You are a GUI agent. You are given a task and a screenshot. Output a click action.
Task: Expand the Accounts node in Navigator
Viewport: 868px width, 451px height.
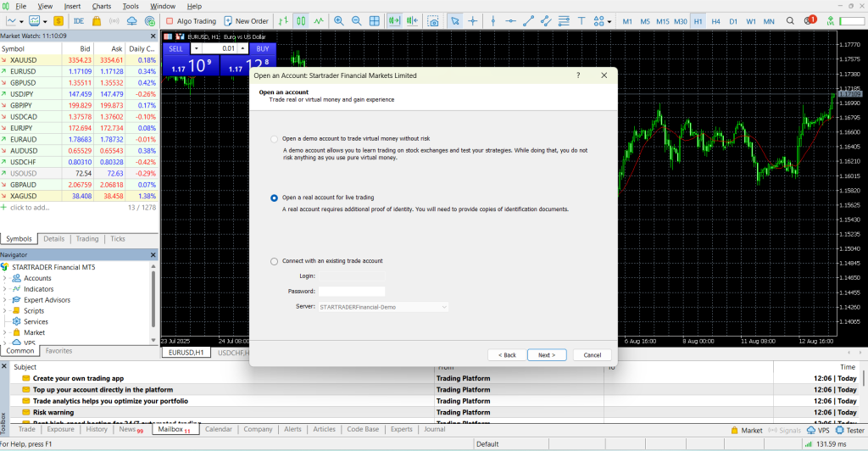click(4, 278)
